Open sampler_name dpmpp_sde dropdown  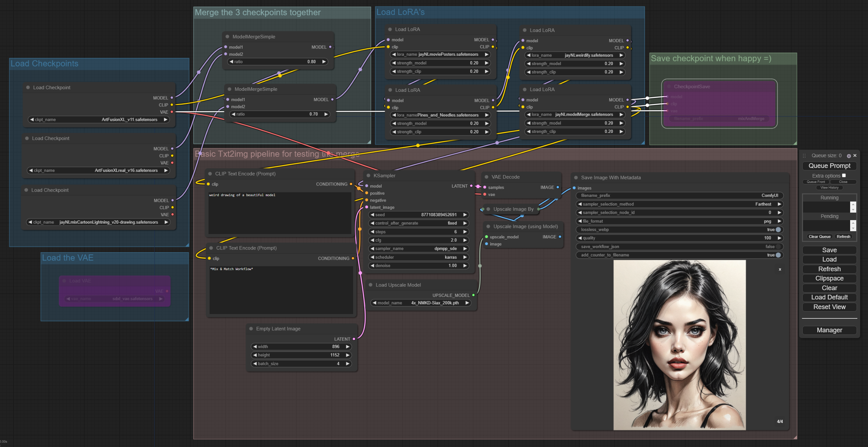(x=418, y=249)
